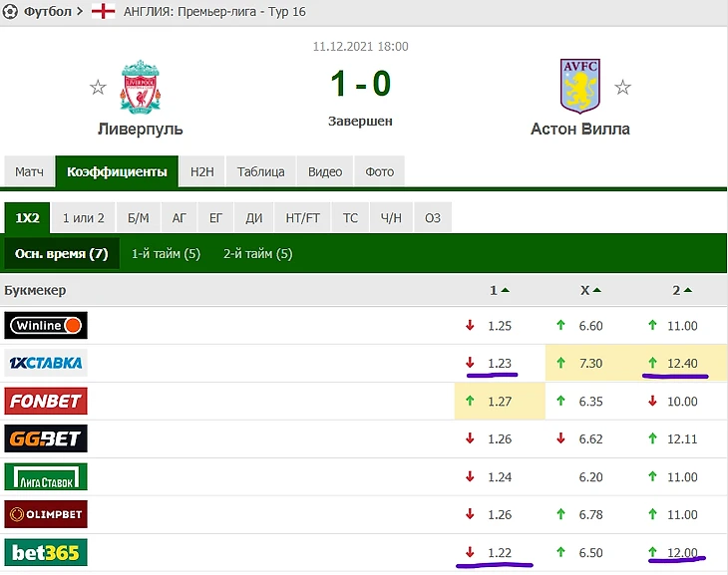Click the Aston Villa club crest
The image size is (728, 575).
(579, 86)
